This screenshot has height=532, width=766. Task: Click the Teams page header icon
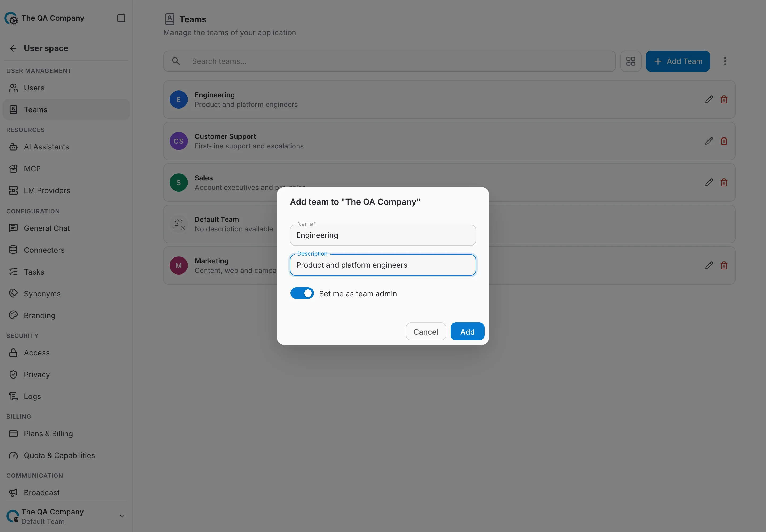pyautogui.click(x=169, y=19)
